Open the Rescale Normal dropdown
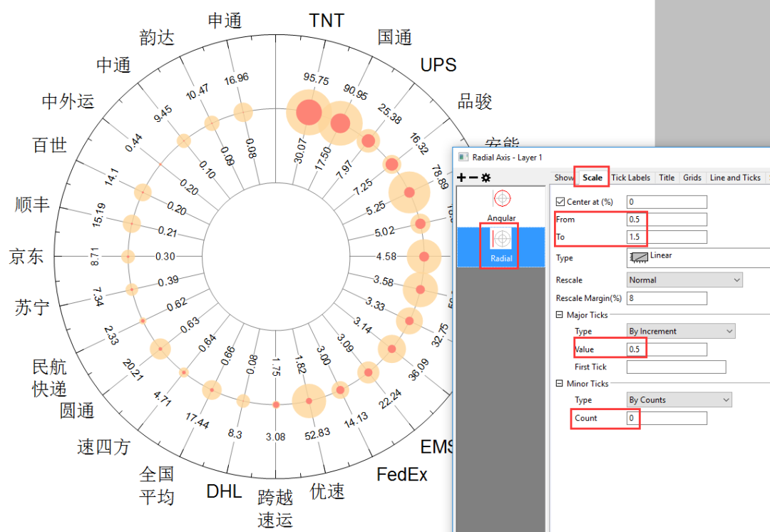The width and height of the screenshot is (770, 532). pos(684,280)
